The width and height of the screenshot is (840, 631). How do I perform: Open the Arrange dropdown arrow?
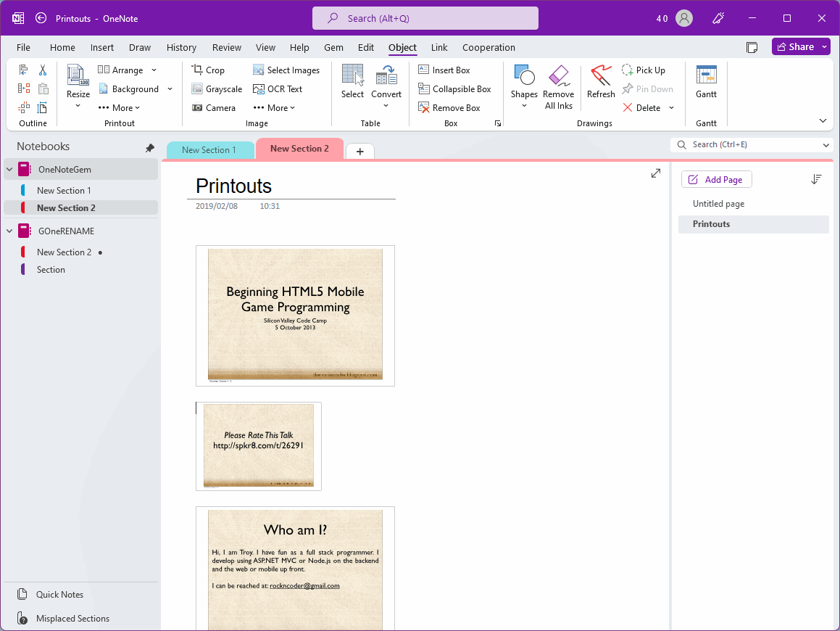click(154, 70)
